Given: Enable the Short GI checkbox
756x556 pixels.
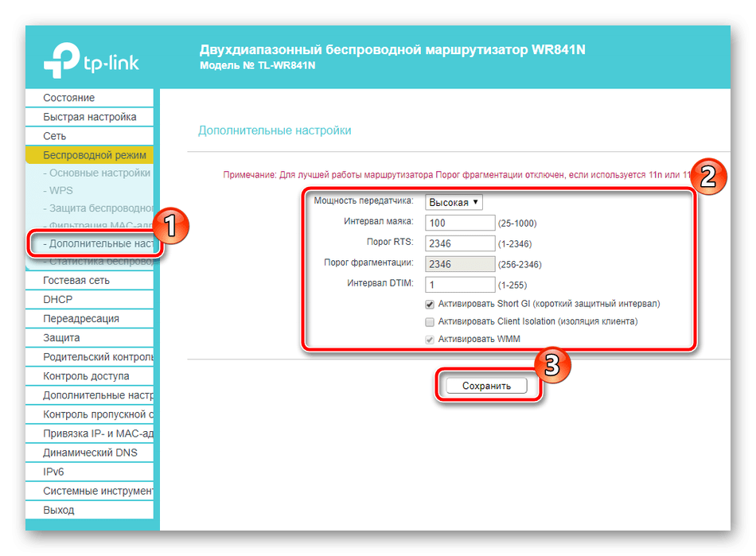Looking at the screenshot, I should click(431, 304).
